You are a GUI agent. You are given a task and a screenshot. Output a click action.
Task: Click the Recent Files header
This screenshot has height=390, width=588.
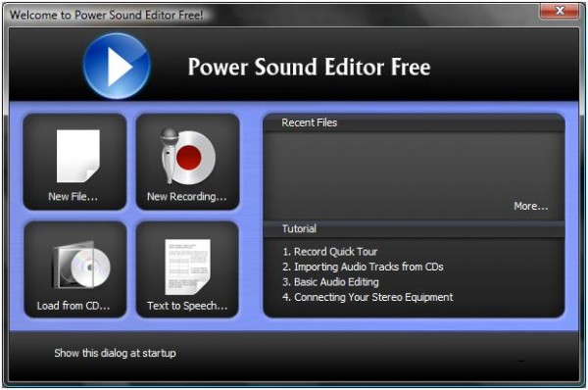pos(310,122)
